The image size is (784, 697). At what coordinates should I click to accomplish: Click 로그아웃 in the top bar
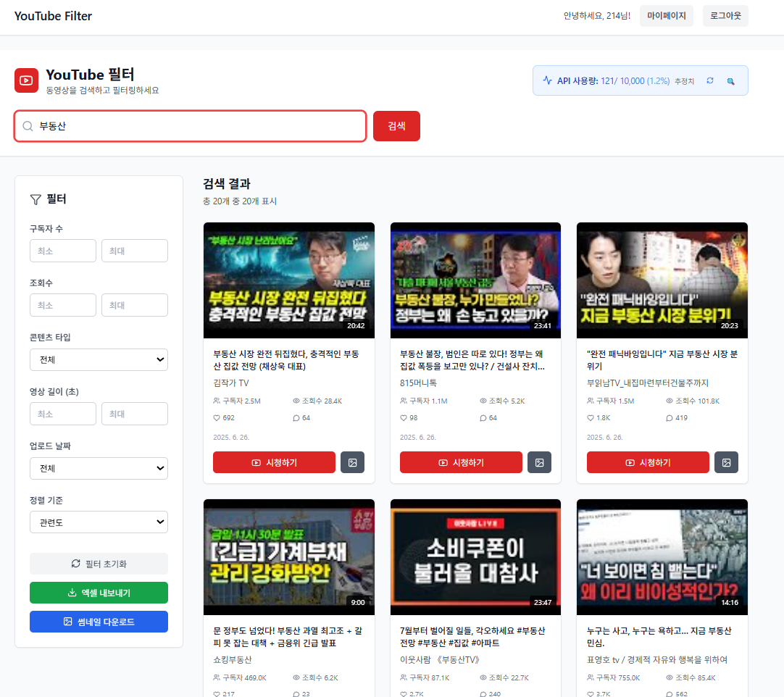coord(725,16)
